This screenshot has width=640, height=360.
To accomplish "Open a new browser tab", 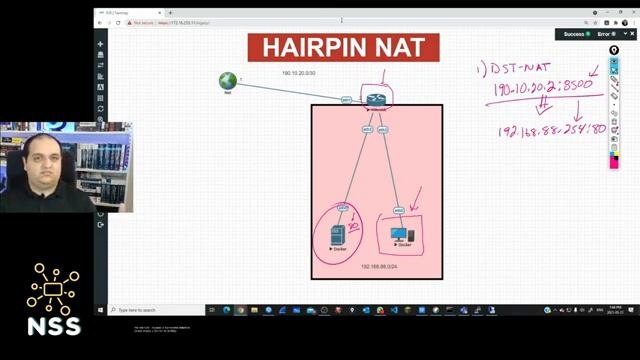I will pos(170,13).
